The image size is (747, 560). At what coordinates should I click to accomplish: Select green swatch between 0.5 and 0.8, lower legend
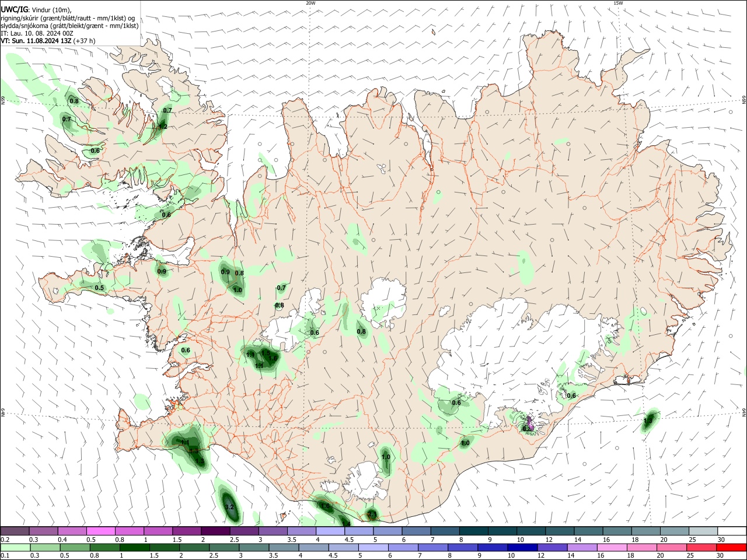click(x=75, y=547)
